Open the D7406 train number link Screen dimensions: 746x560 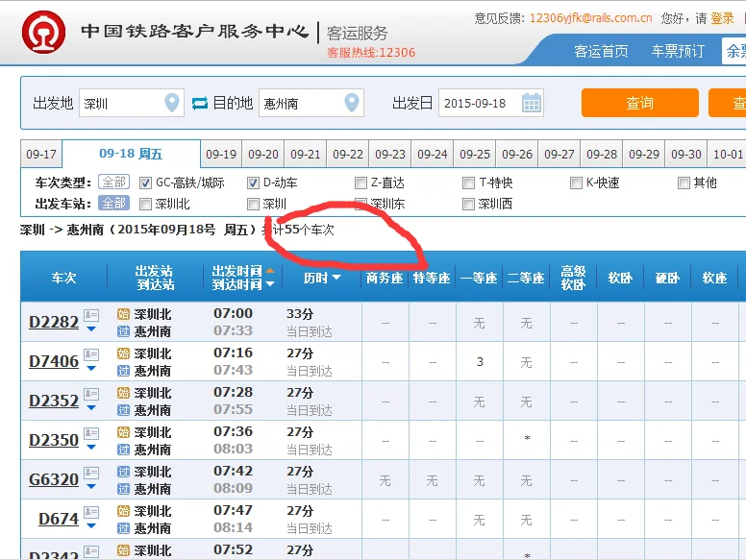click(x=54, y=361)
